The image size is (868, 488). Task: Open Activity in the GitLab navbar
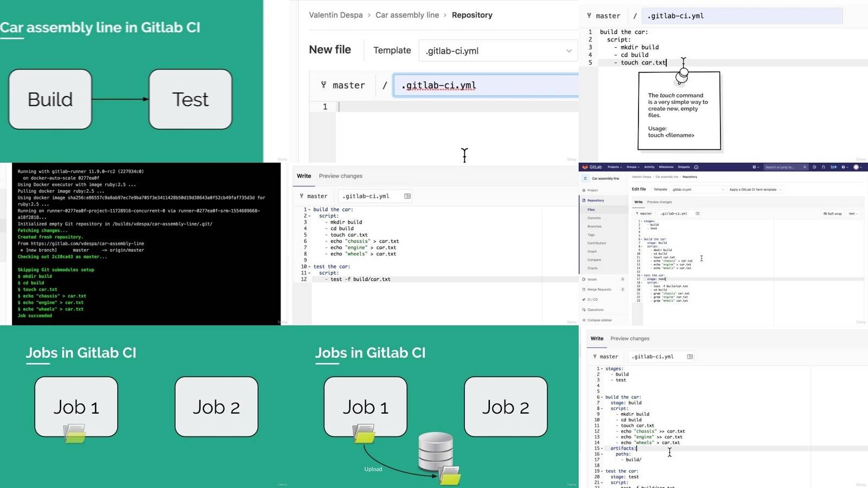(x=649, y=167)
